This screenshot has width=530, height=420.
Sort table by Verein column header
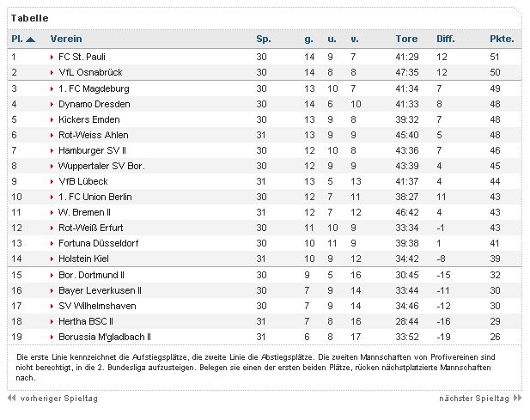click(66, 39)
